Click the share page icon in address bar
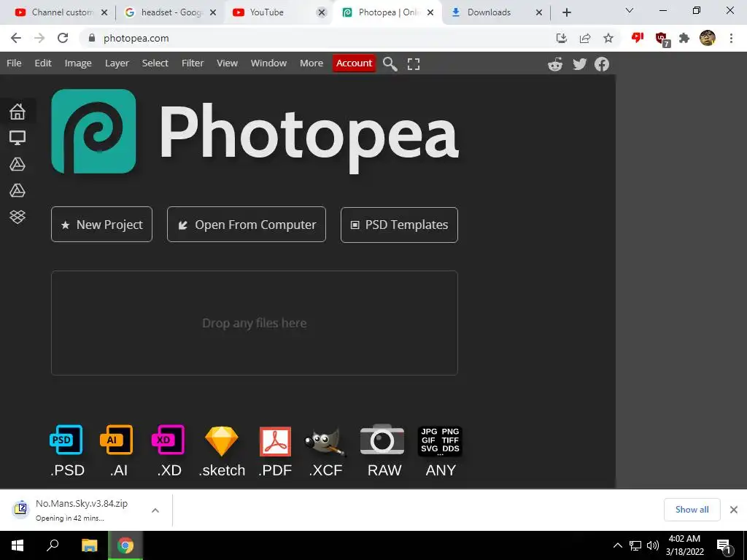747x560 pixels. (x=585, y=38)
